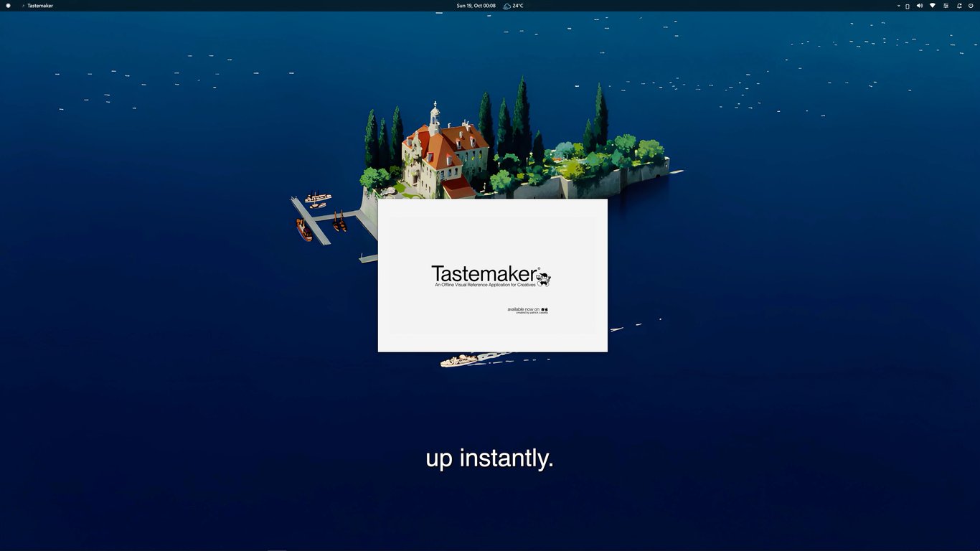This screenshot has height=551, width=980.
Task: Click the store icon beside 'available now on'
Action: pyautogui.click(x=545, y=309)
